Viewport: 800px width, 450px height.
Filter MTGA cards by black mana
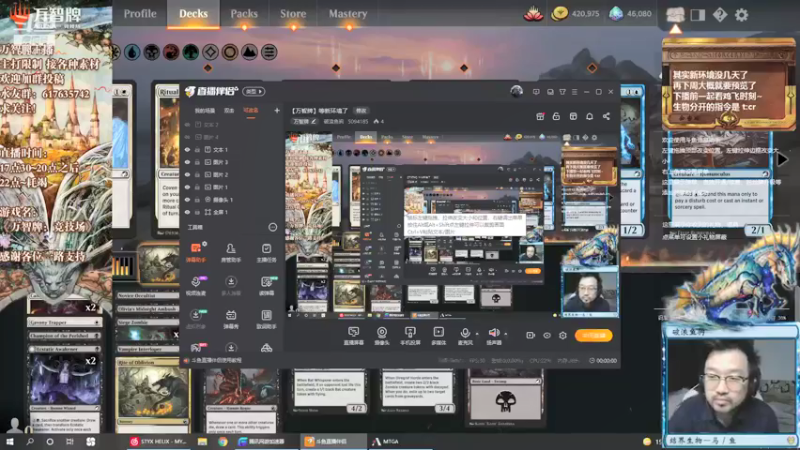coord(152,52)
